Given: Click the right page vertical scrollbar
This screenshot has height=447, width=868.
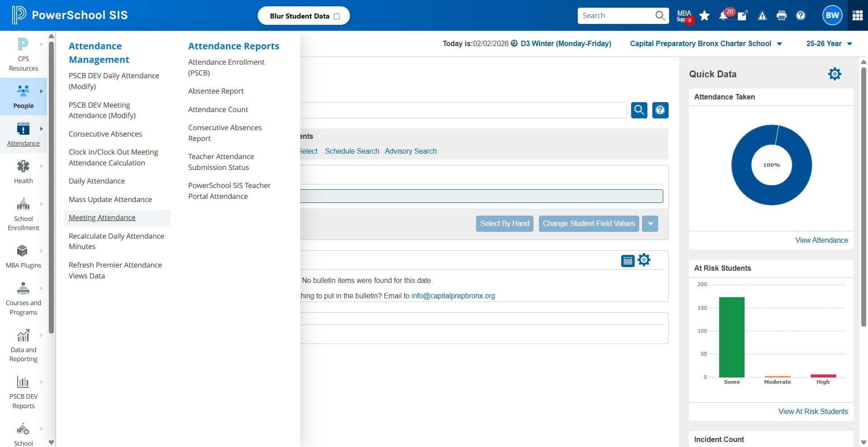Looking at the screenshot, I should pos(863,197).
